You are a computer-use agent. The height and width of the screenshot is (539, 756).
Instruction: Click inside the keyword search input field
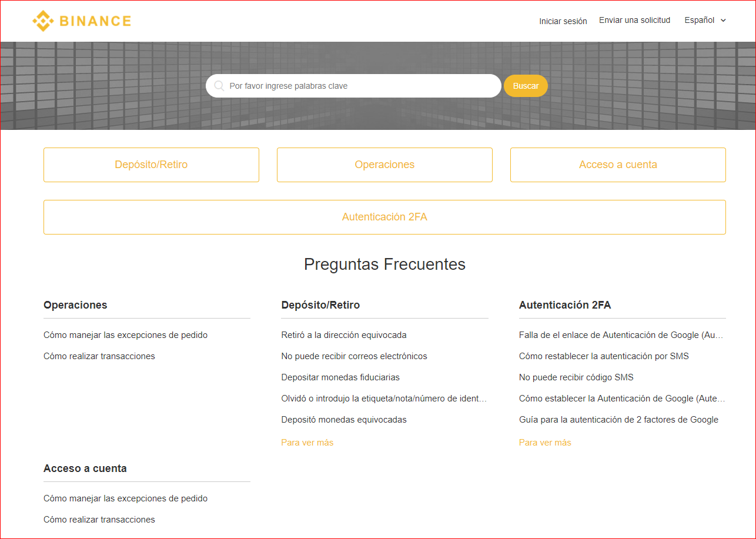pyautogui.click(x=353, y=86)
